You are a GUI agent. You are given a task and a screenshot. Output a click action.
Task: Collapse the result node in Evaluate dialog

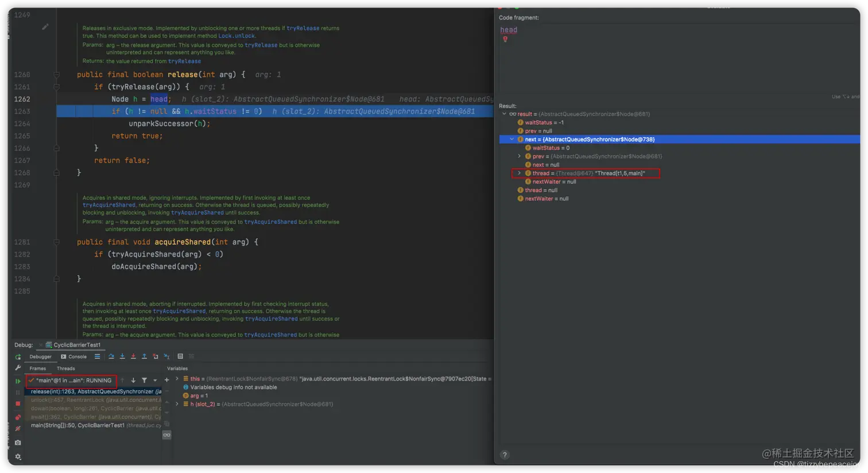[504, 114]
